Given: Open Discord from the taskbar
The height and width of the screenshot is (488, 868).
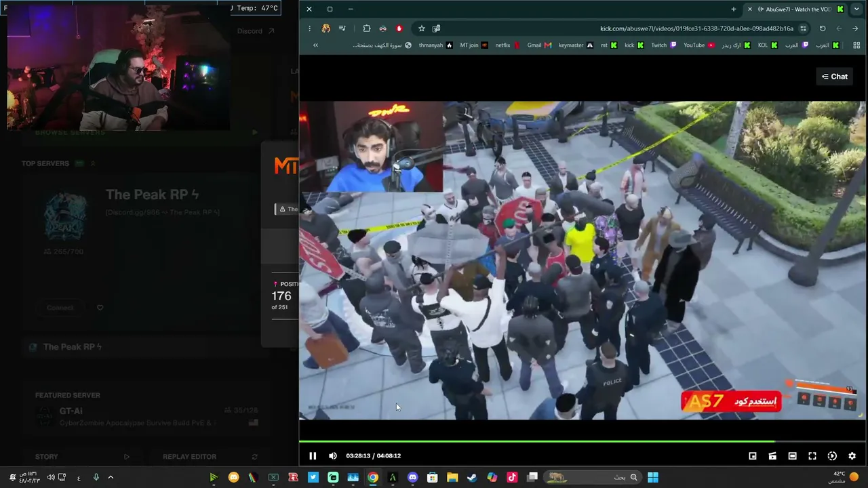Looking at the screenshot, I should pos(412,477).
